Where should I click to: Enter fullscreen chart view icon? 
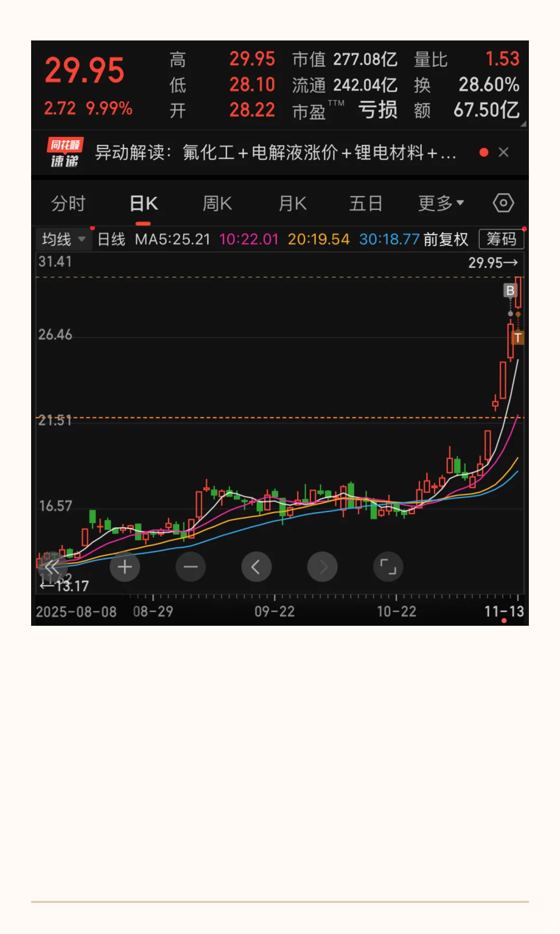pos(388,567)
